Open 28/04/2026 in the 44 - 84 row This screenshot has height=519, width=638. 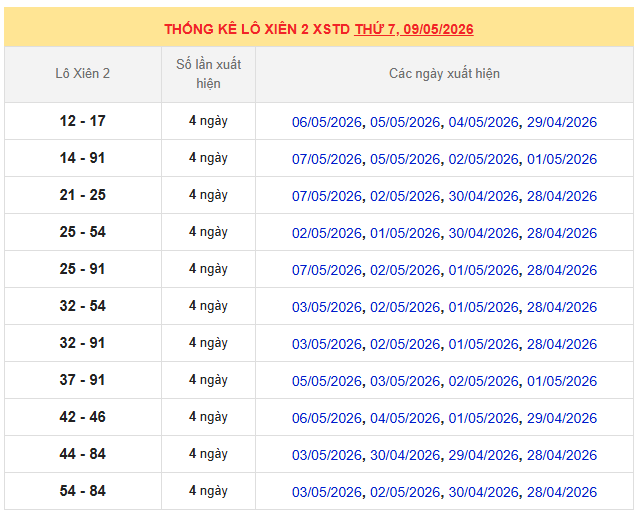562,455
